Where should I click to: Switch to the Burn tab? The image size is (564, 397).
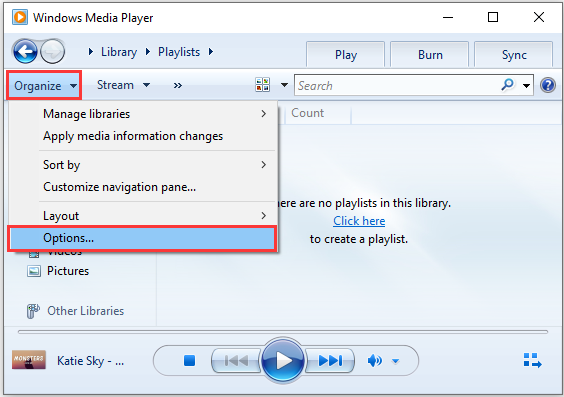pyautogui.click(x=430, y=55)
